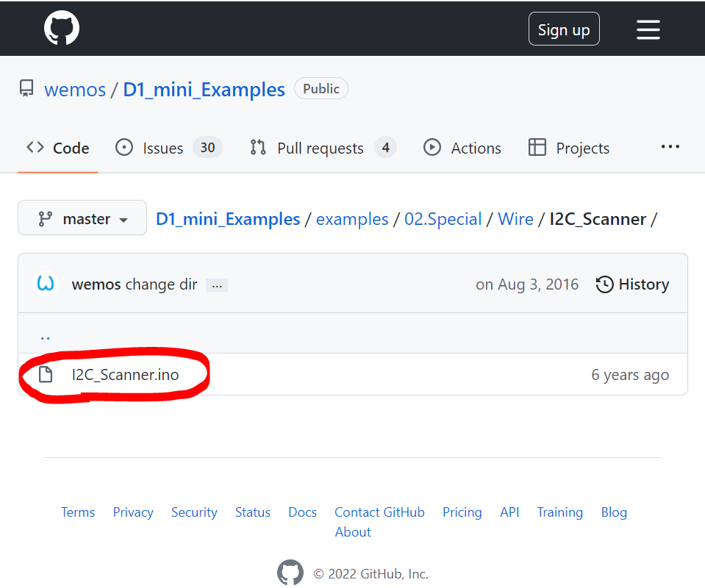Image resolution: width=705 pixels, height=588 pixels.
Task: Open the Actions tab
Action: tap(476, 148)
